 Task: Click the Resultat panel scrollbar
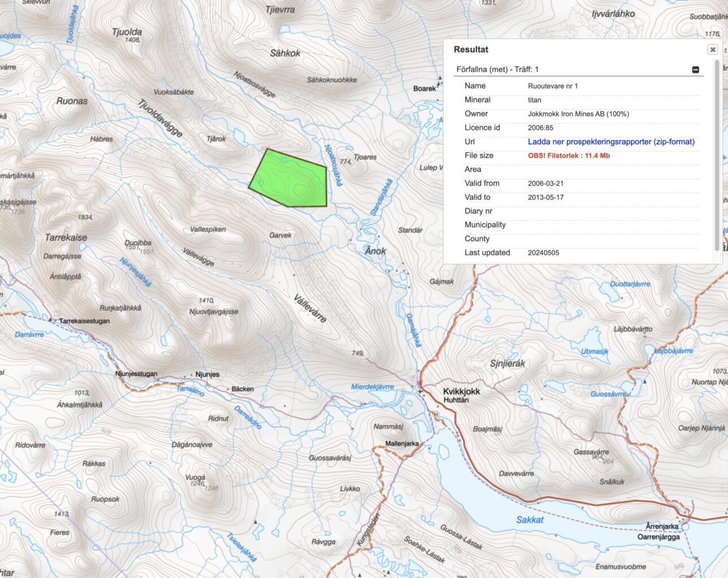point(717,155)
